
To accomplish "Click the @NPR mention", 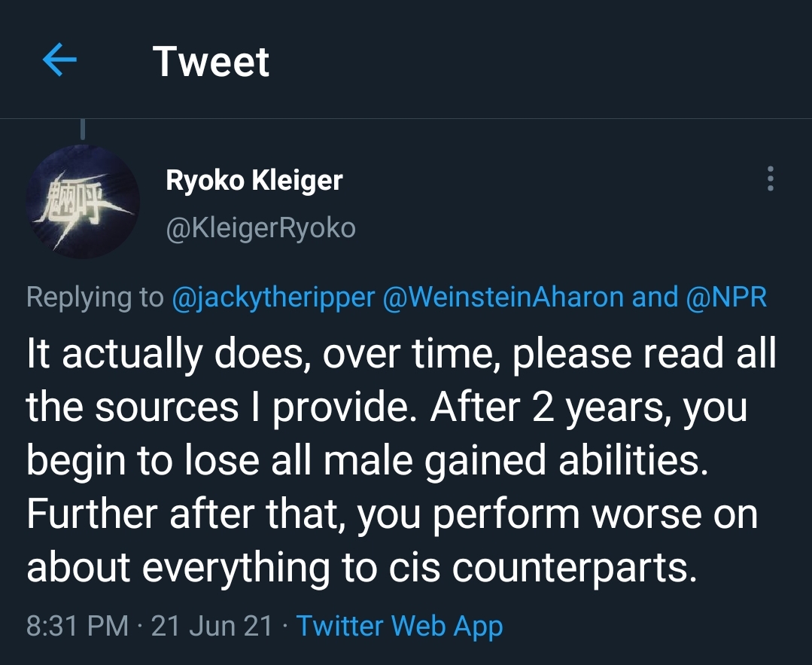I will 726,297.
